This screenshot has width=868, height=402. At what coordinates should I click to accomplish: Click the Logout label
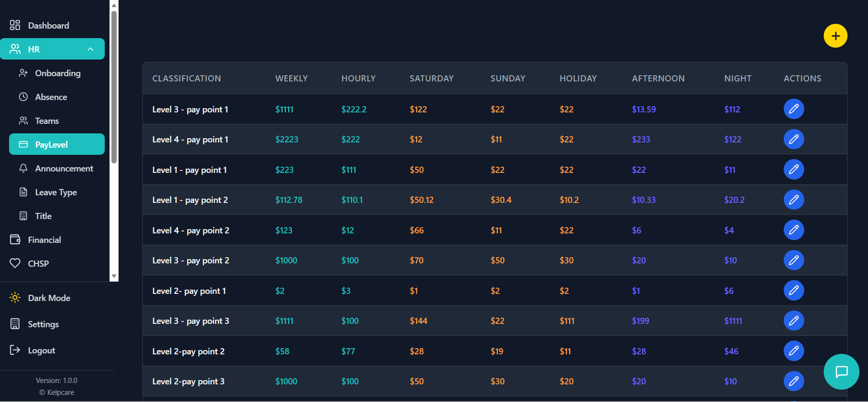click(x=41, y=351)
